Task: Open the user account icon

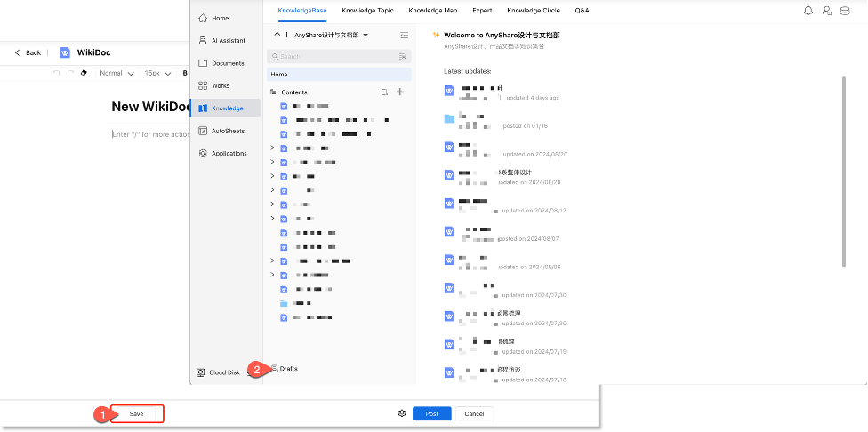Action: (827, 11)
